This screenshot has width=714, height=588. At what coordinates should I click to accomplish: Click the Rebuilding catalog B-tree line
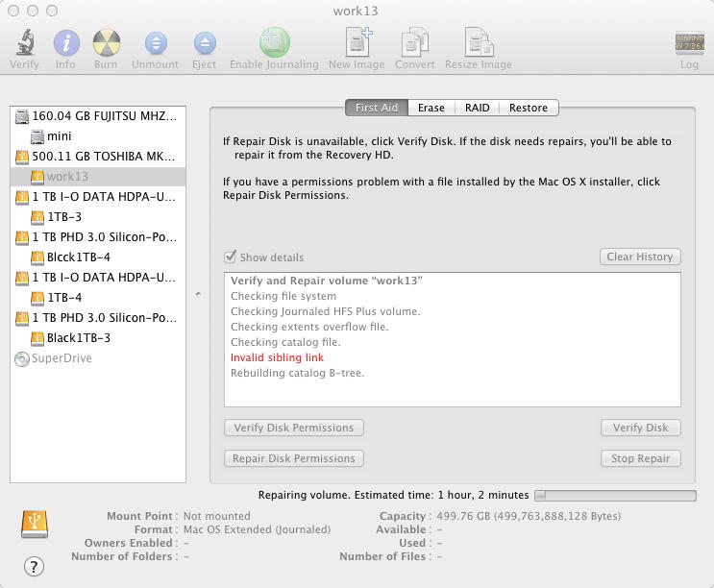(x=297, y=373)
